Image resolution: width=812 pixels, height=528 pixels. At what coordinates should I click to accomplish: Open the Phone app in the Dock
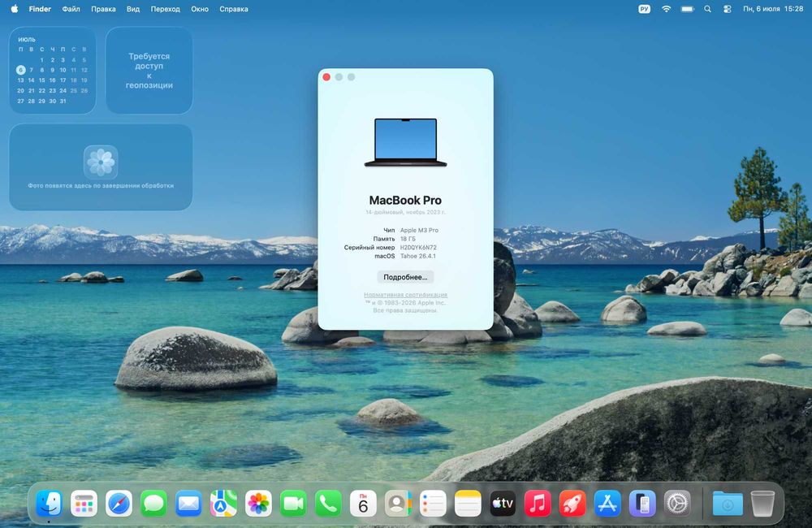click(x=328, y=503)
